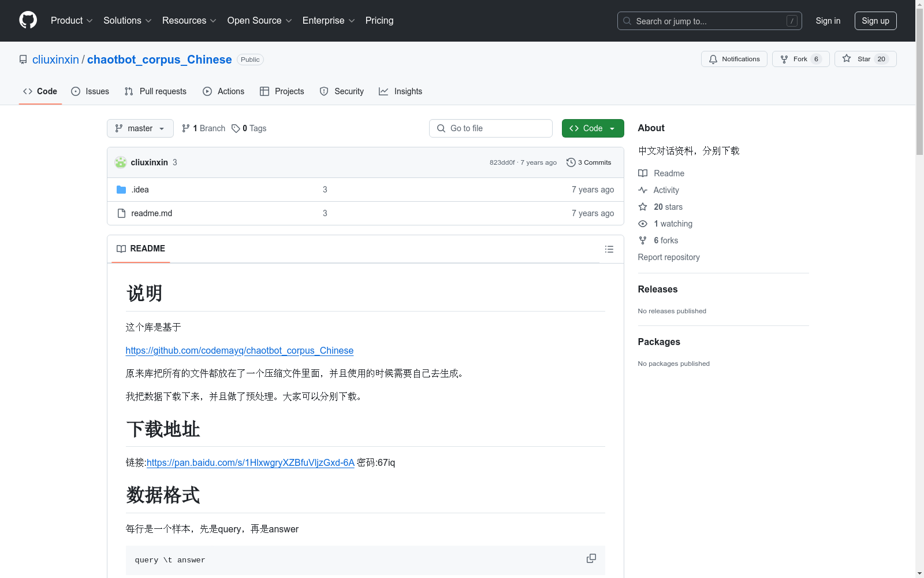The image size is (924, 578).
Task: Click the Fork count 6
Action: 816,59
